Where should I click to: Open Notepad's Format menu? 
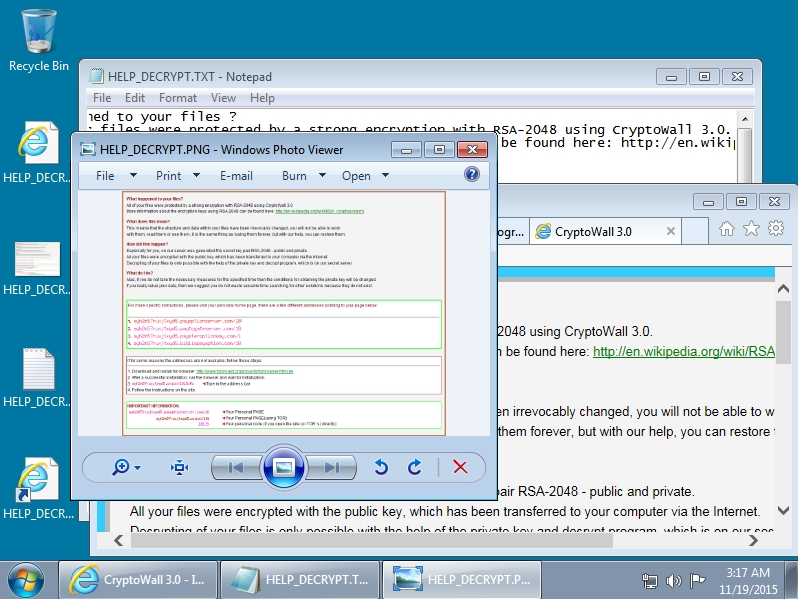(178, 98)
